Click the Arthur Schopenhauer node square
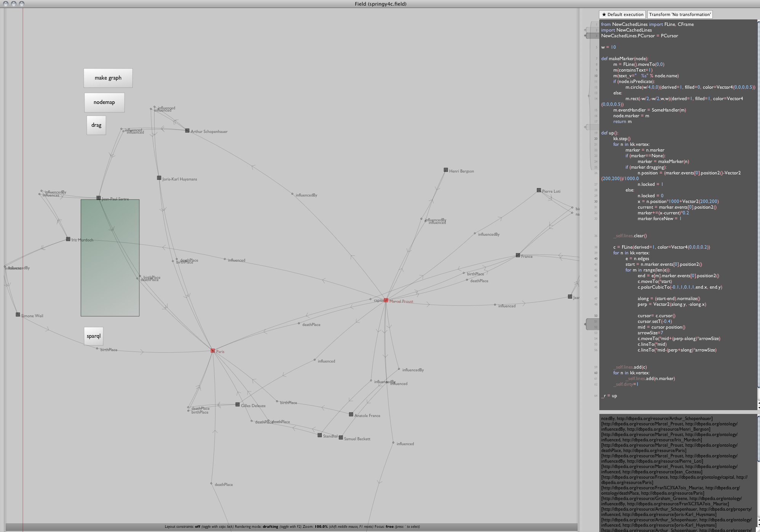 (x=187, y=131)
